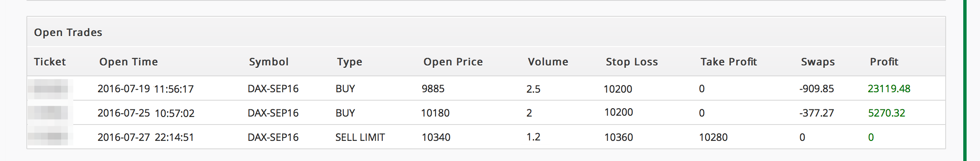Click the Open Trades panel title
Image resolution: width=980 pixels, height=161 pixels.
tap(68, 32)
